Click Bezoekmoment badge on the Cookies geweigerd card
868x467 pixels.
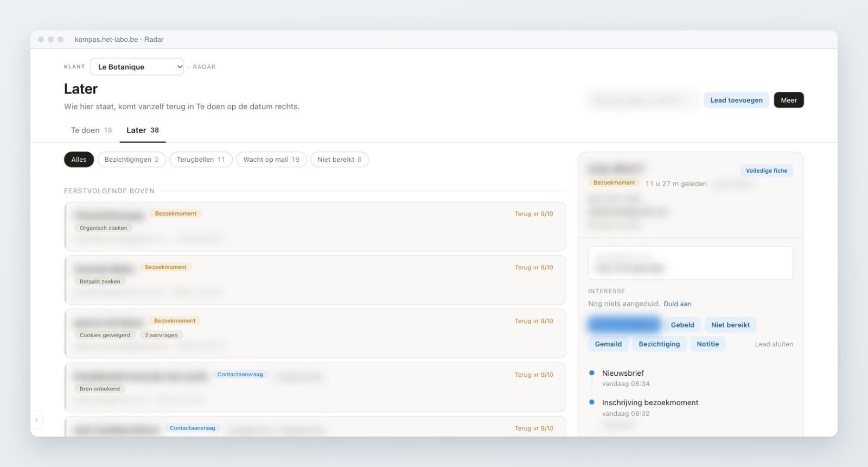coord(175,321)
